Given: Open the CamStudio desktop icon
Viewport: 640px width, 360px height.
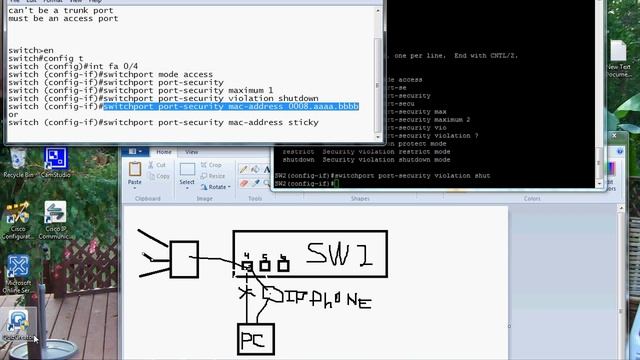Looking at the screenshot, I should (x=56, y=163).
